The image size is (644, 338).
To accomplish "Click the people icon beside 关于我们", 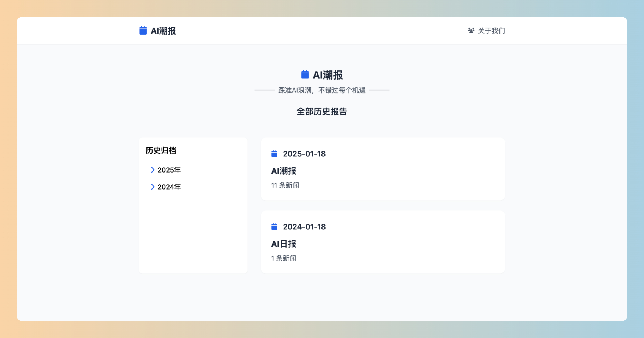I will click(x=471, y=31).
